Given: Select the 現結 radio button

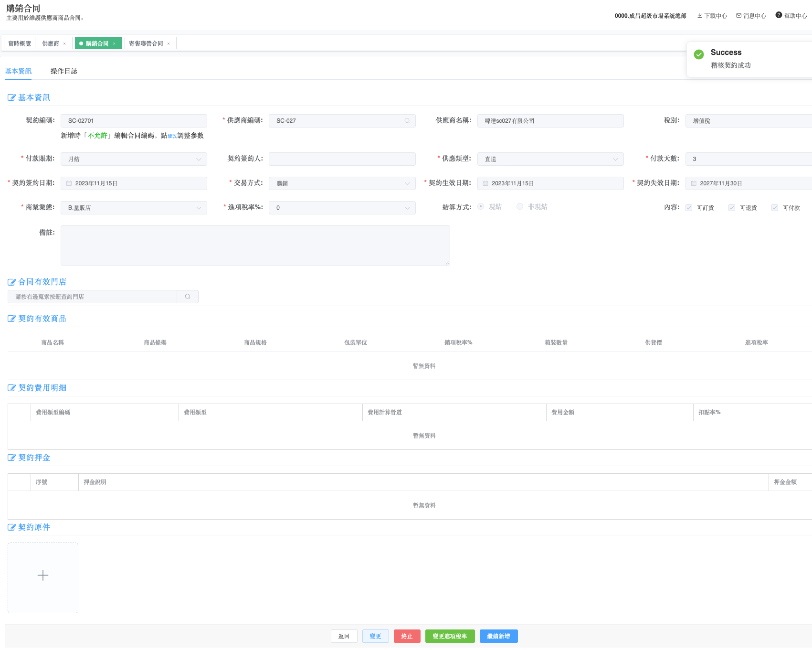Looking at the screenshot, I should coord(481,206).
